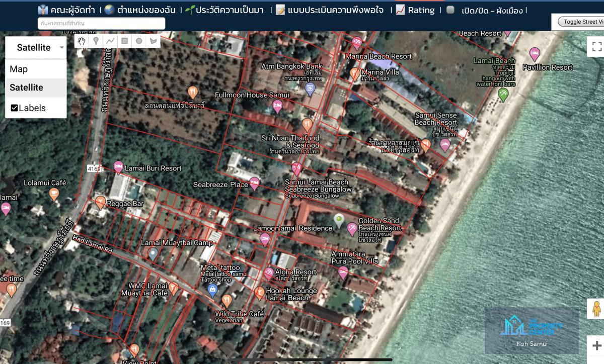Screen dimensions: 604x364
Task: Choose Map from the map type list
Action: 19,69
